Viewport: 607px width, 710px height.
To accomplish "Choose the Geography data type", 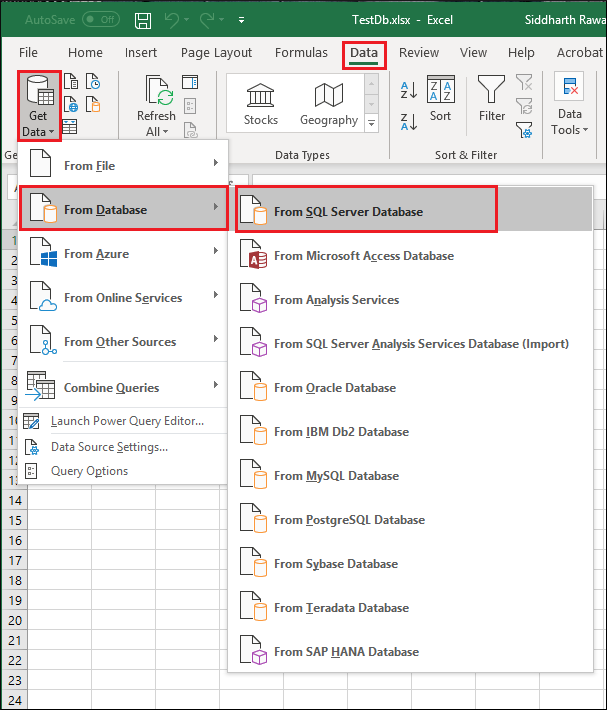I will click(329, 105).
